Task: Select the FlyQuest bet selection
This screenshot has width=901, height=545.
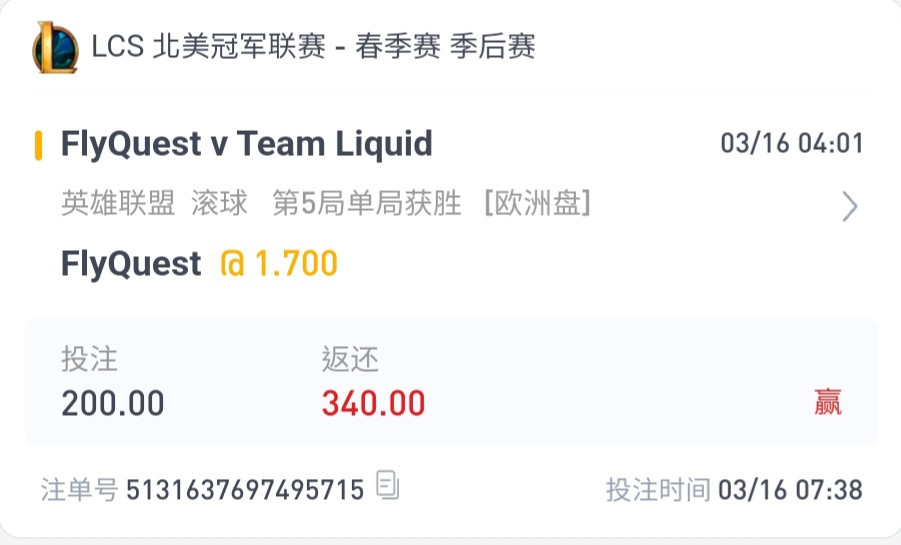Action: click(131, 264)
